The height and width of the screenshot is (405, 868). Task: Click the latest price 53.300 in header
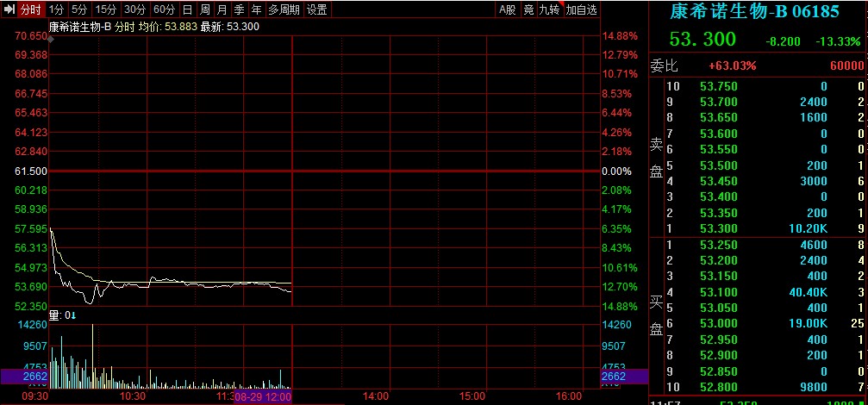tap(703, 40)
